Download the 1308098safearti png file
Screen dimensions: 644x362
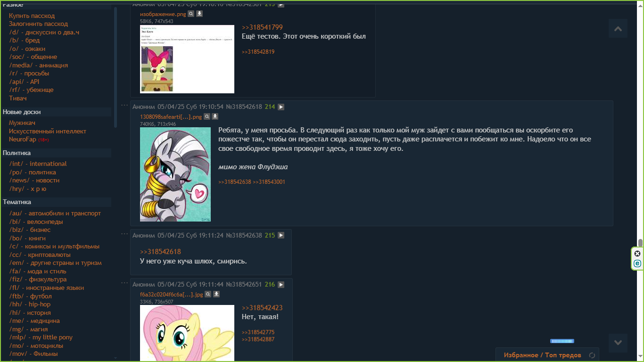(215, 116)
